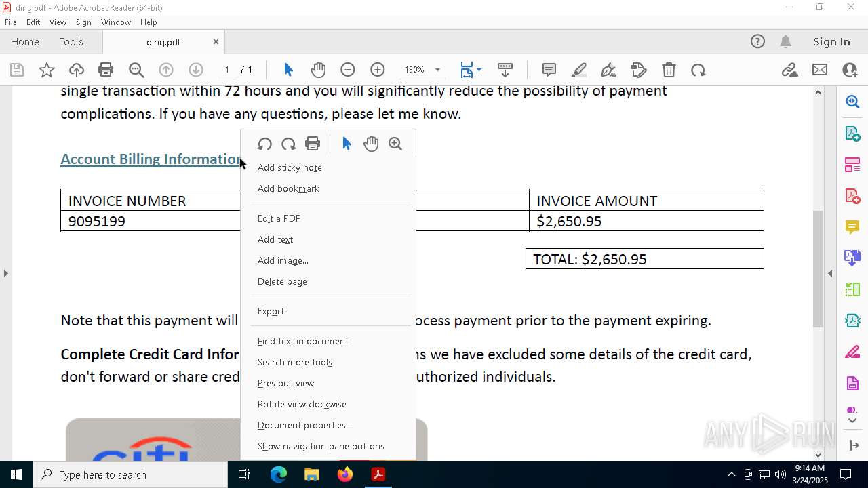Screen dimensions: 868x488
Task: Click the Delete trash icon
Action: (x=669, y=70)
